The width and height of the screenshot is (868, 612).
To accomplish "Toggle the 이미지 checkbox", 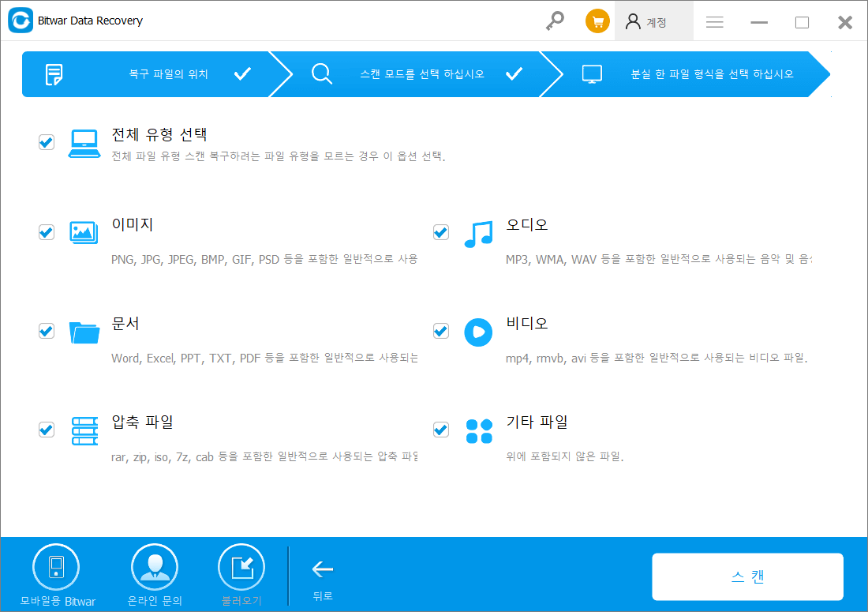I will pyautogui.click(x=47, y=232).
